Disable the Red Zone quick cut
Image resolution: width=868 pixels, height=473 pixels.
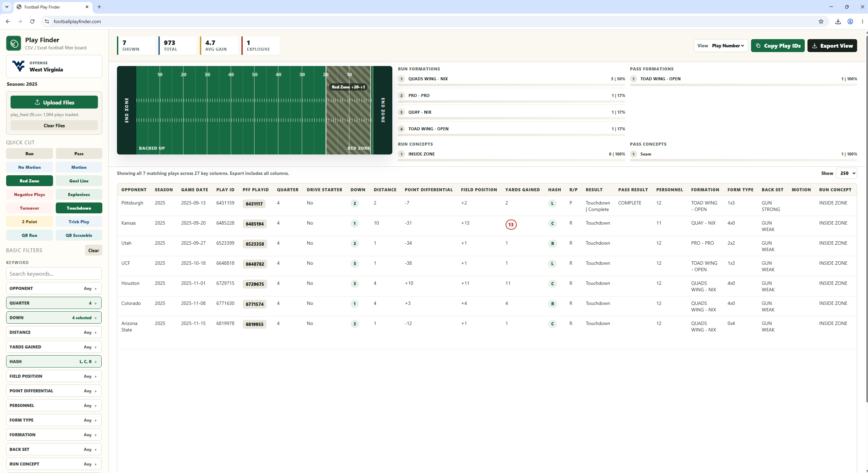(30, 181)
